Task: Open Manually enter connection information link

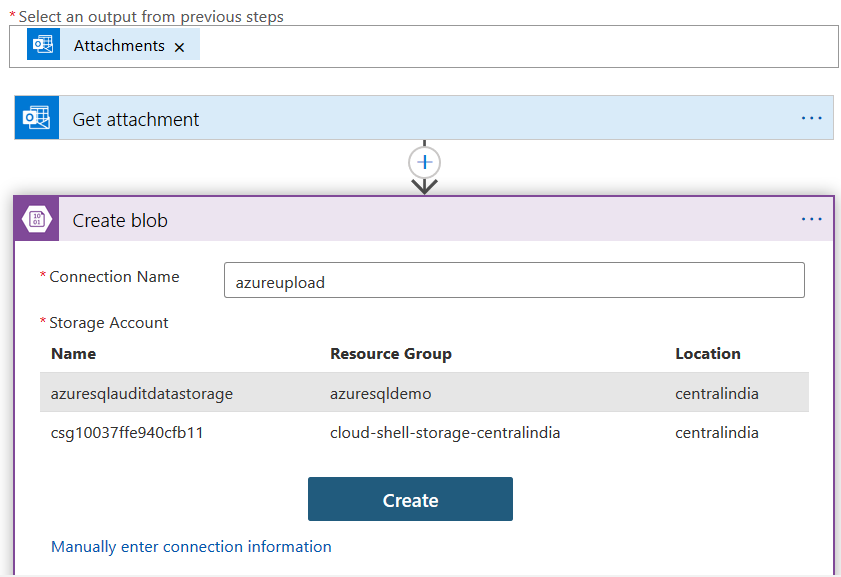Action: coord(191,547)
